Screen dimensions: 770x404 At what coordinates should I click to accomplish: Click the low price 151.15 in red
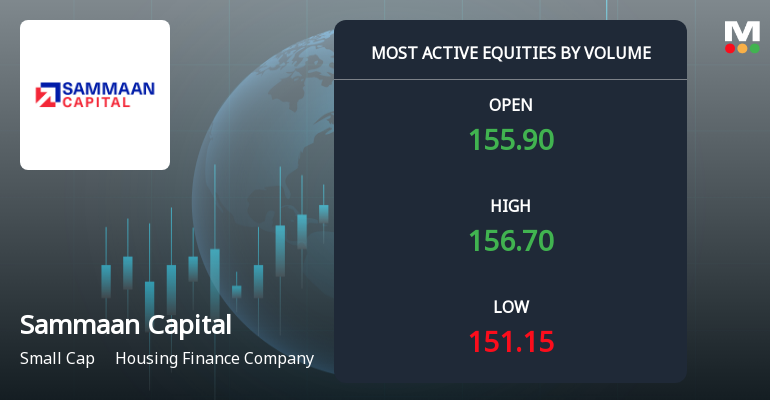[511, 342]
